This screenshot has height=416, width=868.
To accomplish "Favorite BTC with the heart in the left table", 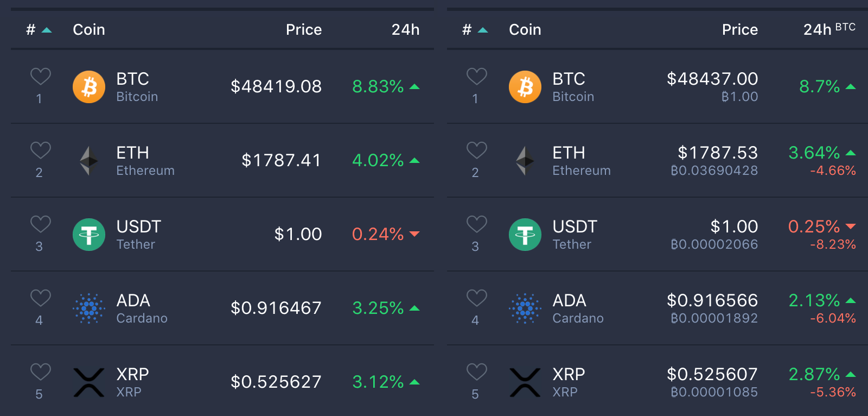I will (x=41, y=77).
